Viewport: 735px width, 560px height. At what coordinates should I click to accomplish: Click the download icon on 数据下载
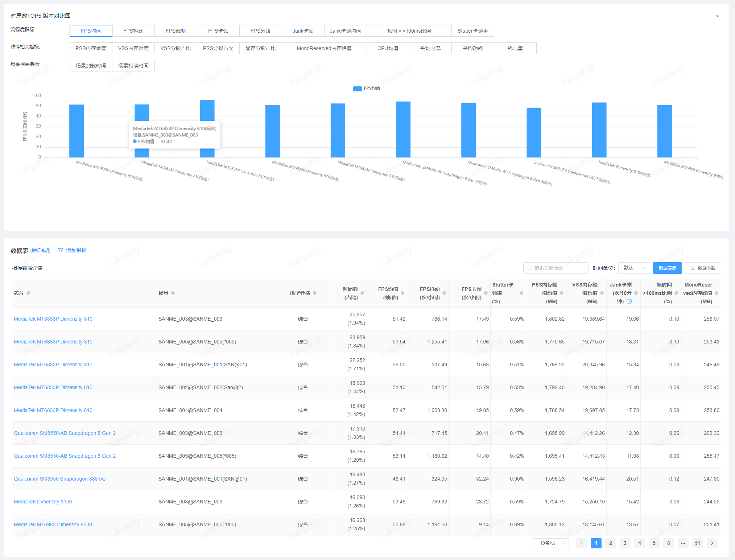pyautogui.click(x=693, y=268)
